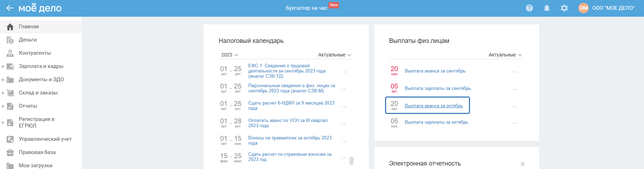
Task: Click the OM user avatar
Action: click(584, 8)
